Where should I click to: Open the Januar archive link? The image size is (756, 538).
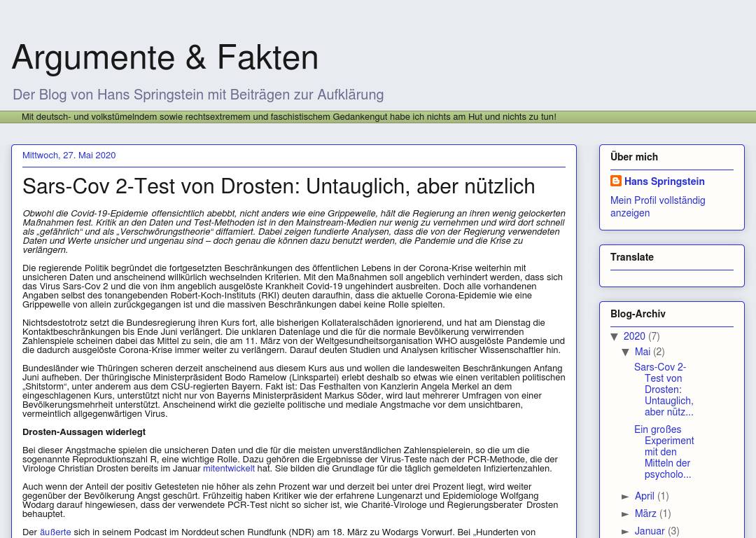click(649, 531)
